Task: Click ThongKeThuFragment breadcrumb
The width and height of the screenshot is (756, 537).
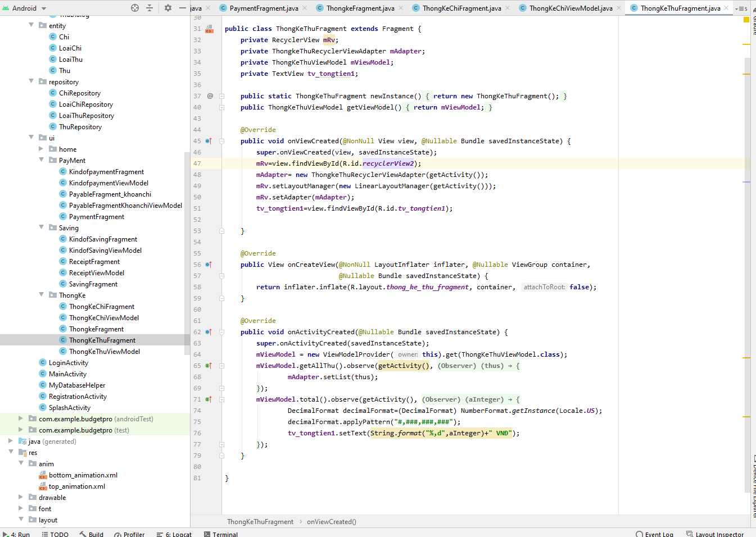Action: (x=260, y=522)
